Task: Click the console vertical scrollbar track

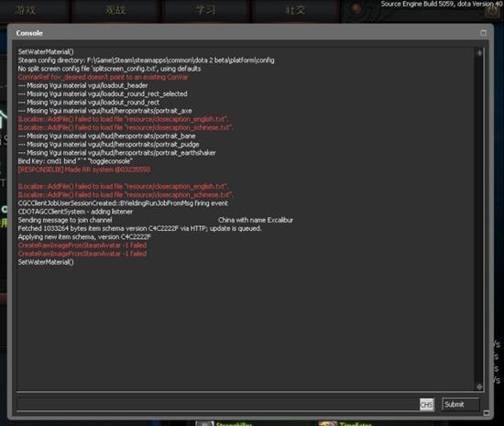Action: tap(479, 220)
